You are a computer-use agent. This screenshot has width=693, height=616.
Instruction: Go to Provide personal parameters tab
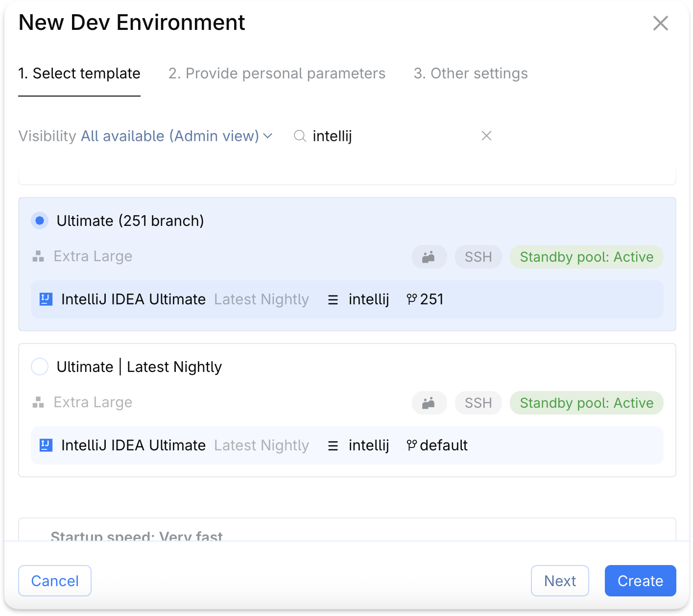277,74
